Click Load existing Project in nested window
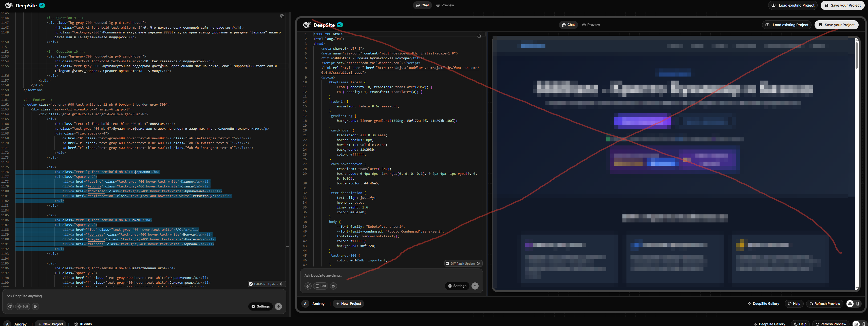 pos(787,25)
